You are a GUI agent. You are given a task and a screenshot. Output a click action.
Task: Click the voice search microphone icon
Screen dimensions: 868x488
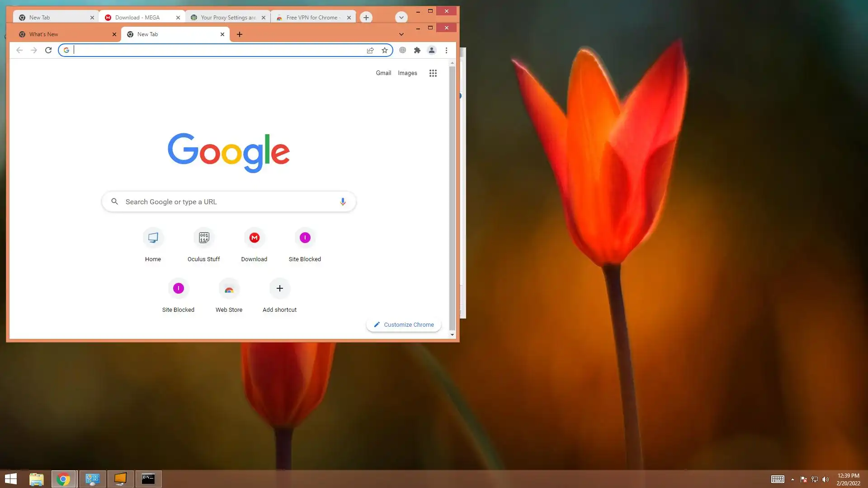click(343, 202)
